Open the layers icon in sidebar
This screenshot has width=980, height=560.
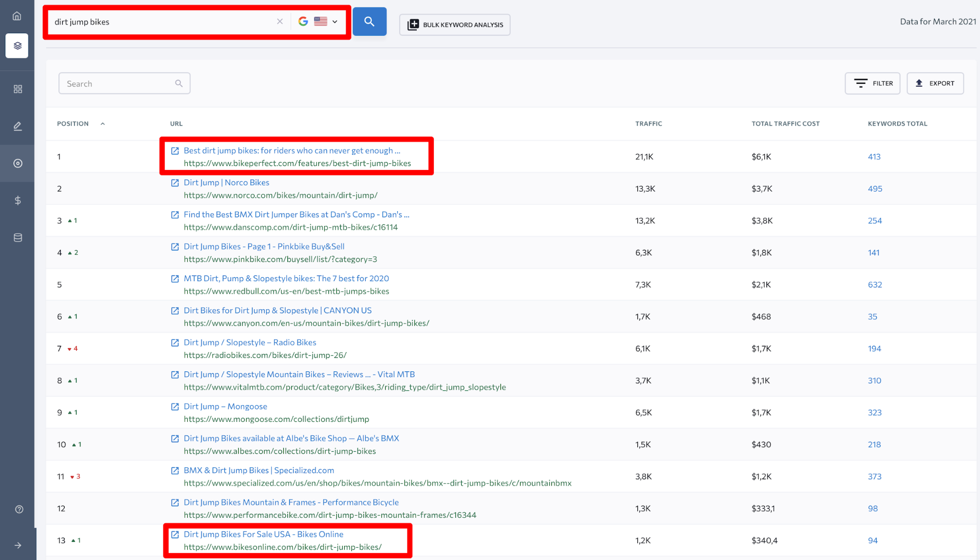click(x=17, y=46)
